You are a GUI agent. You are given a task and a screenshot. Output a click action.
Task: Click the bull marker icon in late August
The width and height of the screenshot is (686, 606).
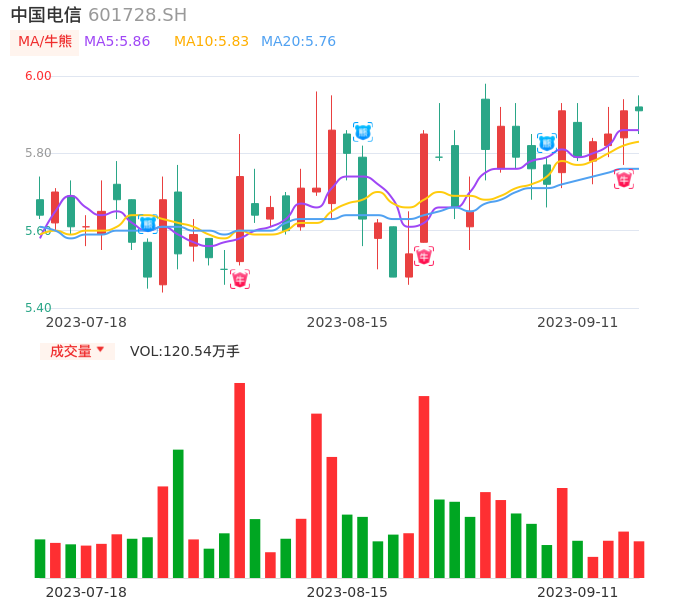point(424,256)
